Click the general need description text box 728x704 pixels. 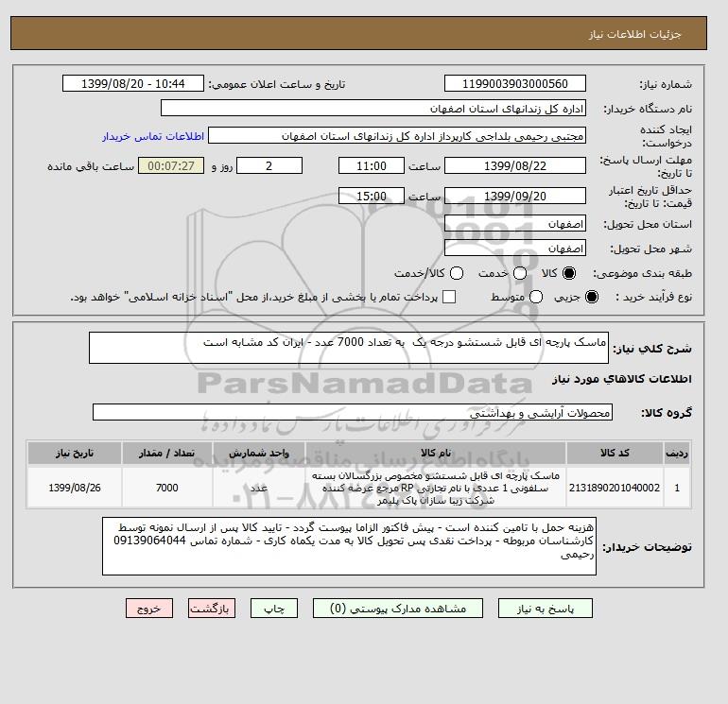click(349, 348)
